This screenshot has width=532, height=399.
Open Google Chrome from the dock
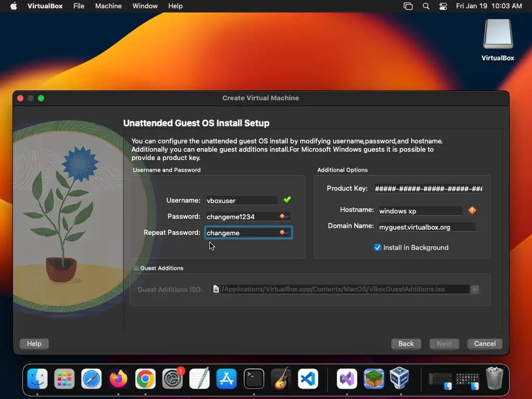click(x=145, y=379)
